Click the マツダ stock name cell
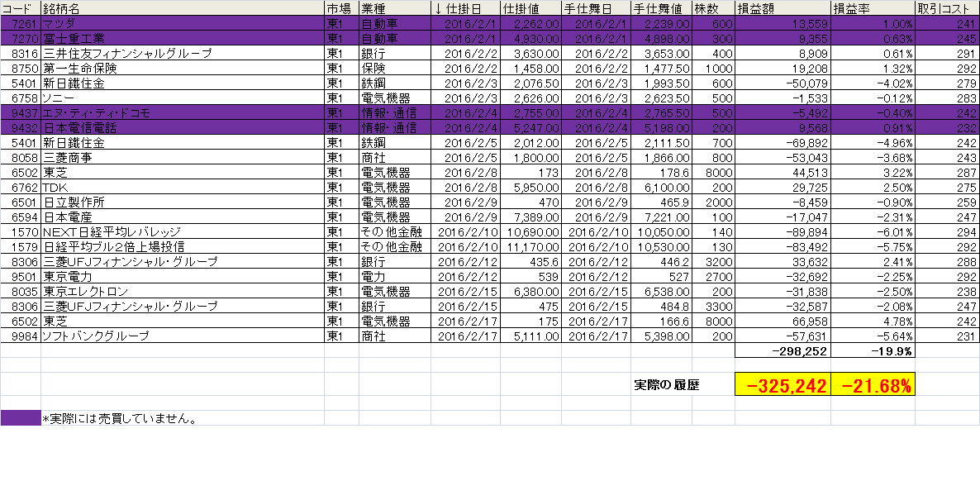The height and width of the screenshot is (500, 980). [183, 23]
